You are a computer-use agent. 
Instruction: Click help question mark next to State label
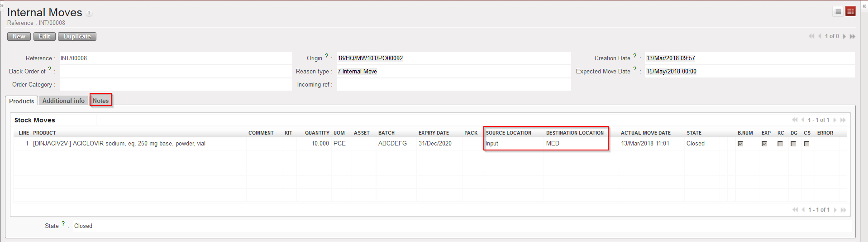click(x=63, y=223)
